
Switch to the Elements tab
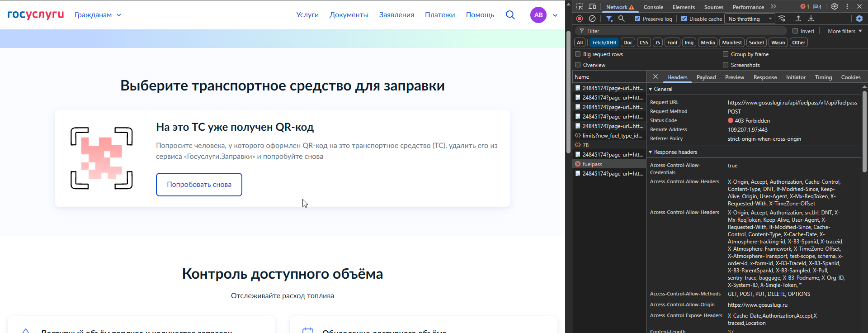(684, 7)
